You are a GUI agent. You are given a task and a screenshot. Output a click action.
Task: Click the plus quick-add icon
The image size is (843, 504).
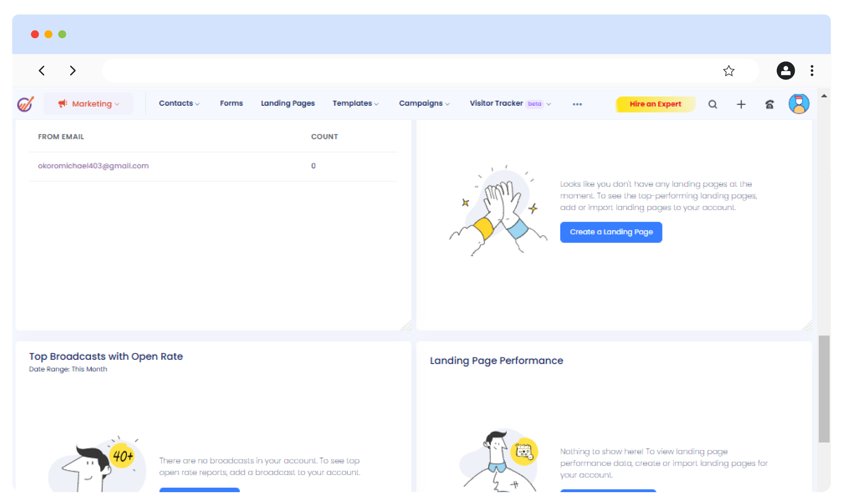tap(741, 104)
